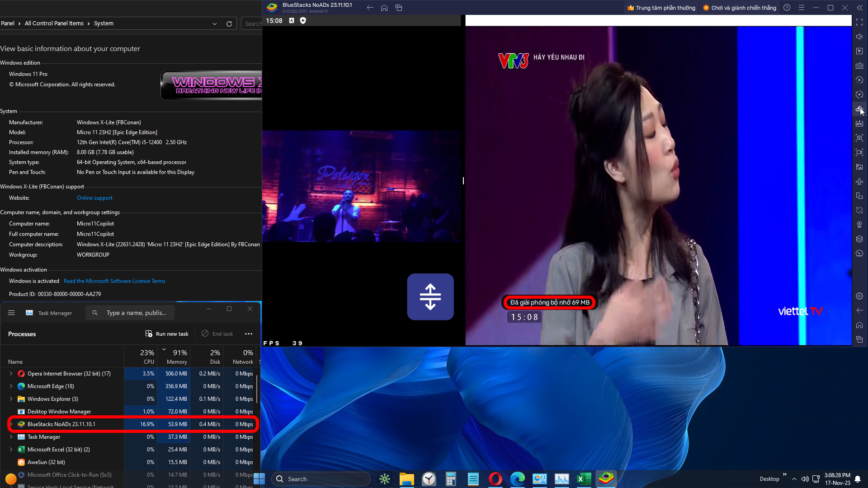Click the sidebar Android home icon
The width and height of the screenshot is (868, 488).
[x=859, y=325]
